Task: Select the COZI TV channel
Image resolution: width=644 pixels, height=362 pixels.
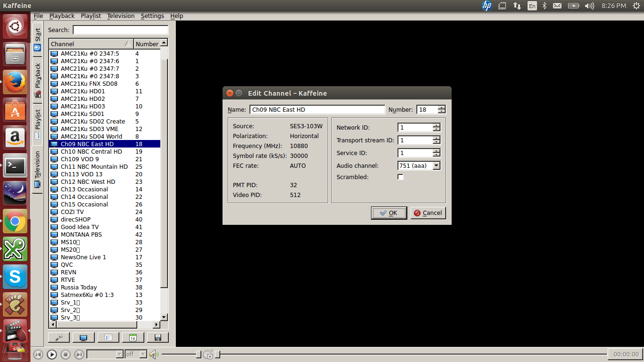Action: point(105,212)
